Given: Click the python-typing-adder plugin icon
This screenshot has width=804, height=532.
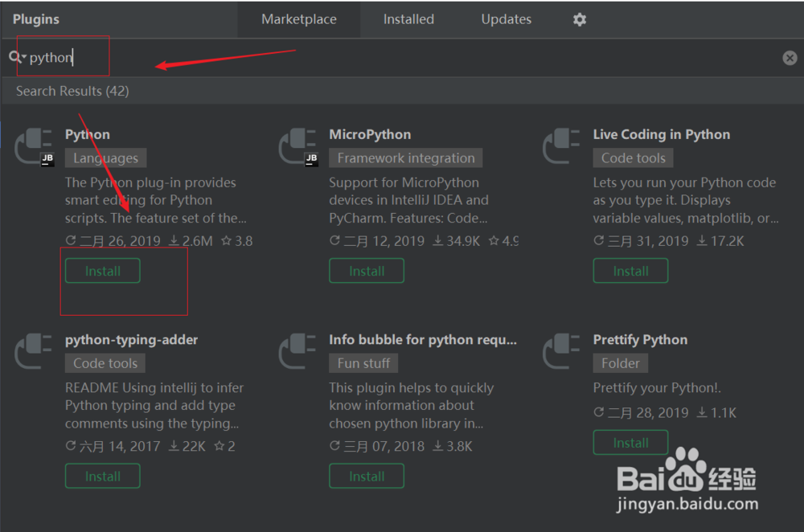Looking at the screenshot, I should pos(33,351).
